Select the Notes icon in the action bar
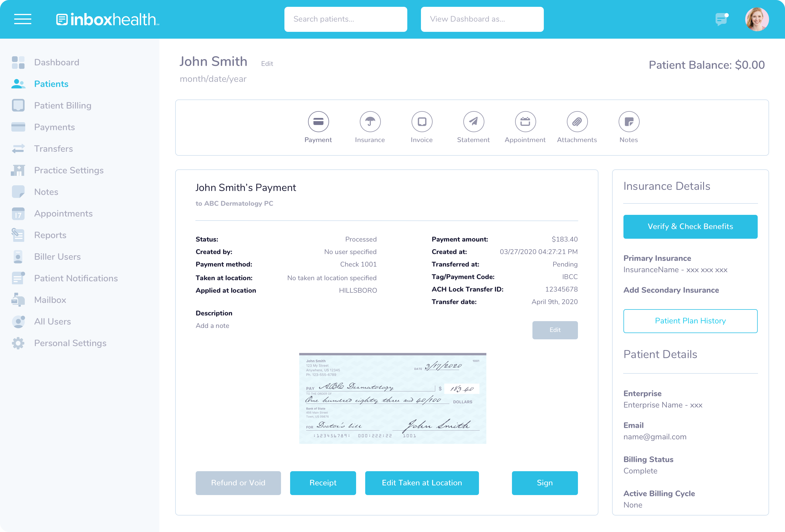The width and height of the screenshot is (785, 532). (628, 122)
